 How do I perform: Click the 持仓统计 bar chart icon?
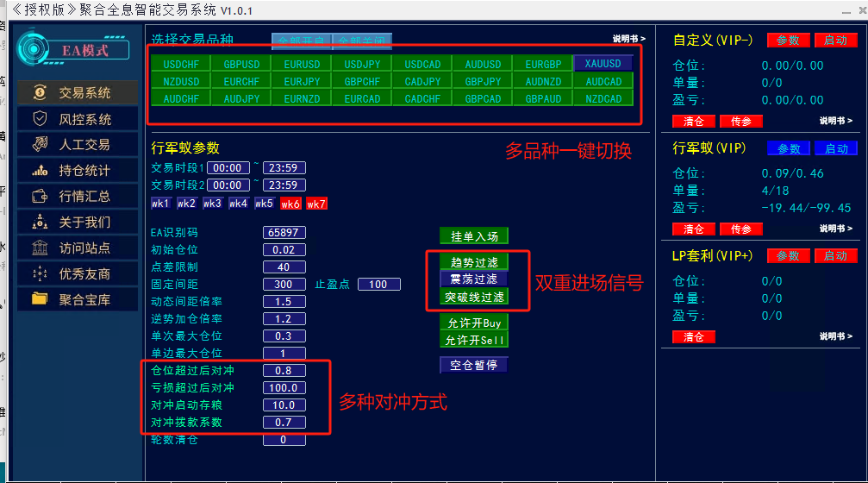click(x=40, y=171)
